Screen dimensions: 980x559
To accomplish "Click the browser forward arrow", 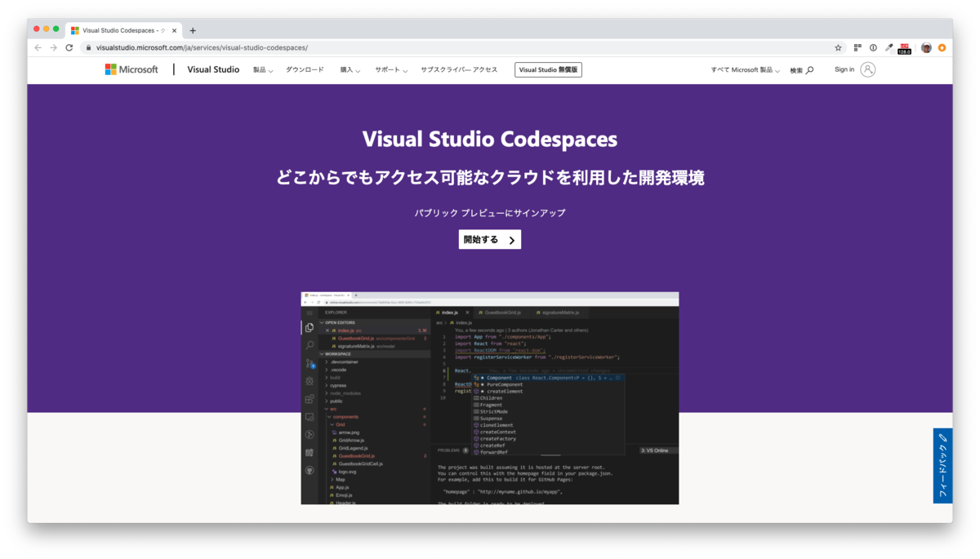I will click(54, 47).
